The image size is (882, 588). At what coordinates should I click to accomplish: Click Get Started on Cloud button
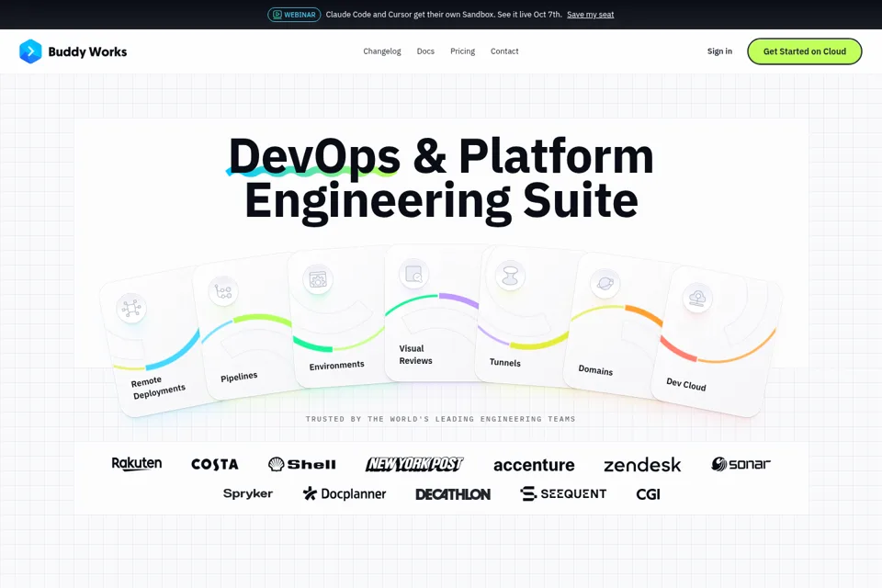(x=805, y=51)
